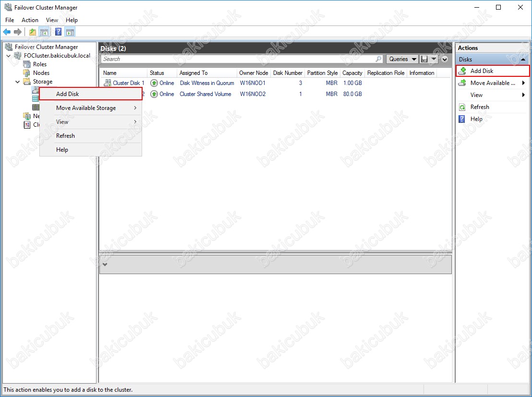This screenshot has height=397, width=532.
Task: Select the 'Cluster Disk 1' name text
Action: [129, 83]
